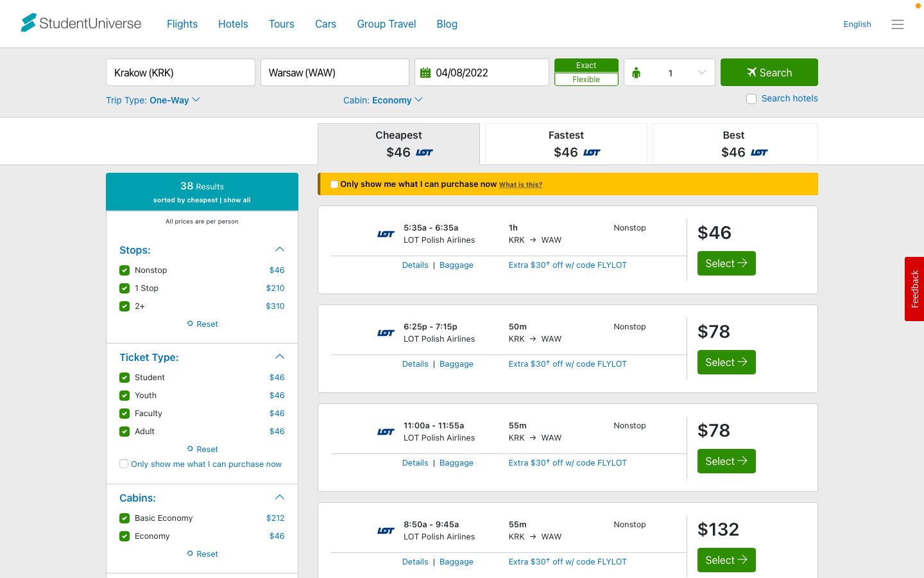Open the Flights menu

pyautogui.click(x=182, y=24)
